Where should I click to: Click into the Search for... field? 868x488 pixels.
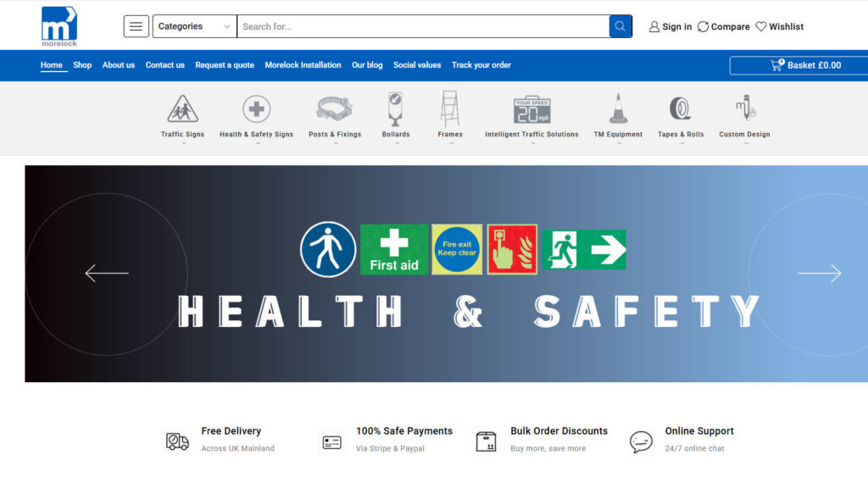pos(422,26)
